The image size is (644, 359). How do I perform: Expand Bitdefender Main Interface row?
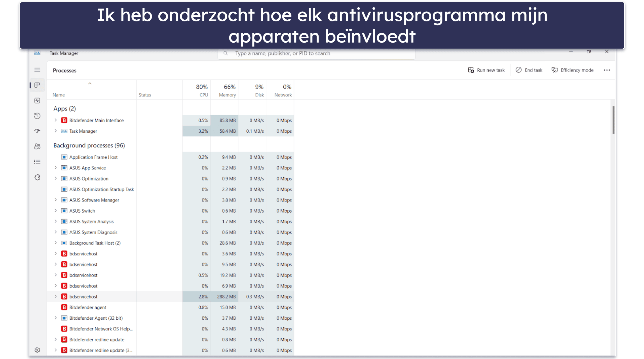[x=56, y=120]
